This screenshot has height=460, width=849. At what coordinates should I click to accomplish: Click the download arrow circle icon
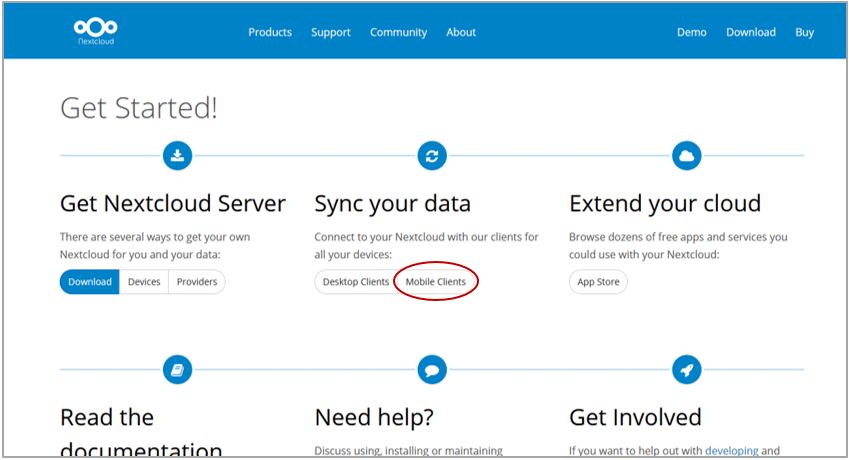click(x=178, y=156)
